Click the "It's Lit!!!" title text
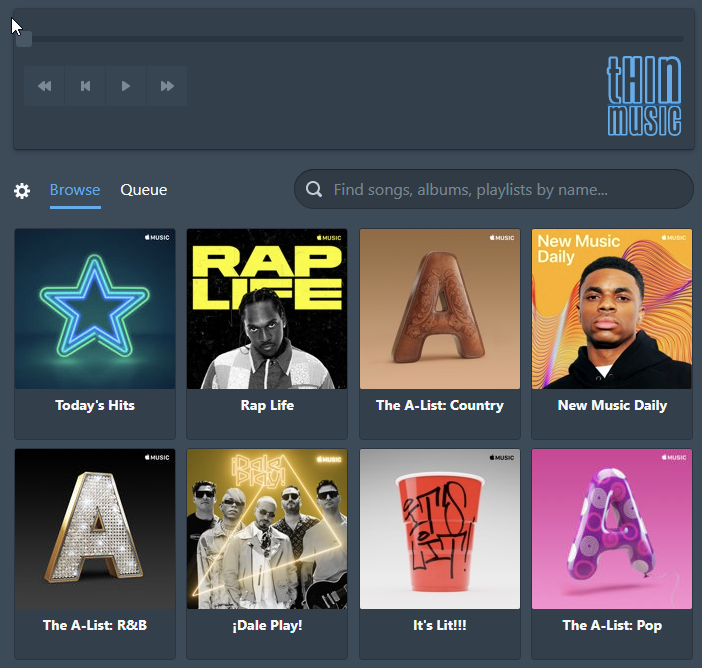The image size is (702, 668). 440,625
